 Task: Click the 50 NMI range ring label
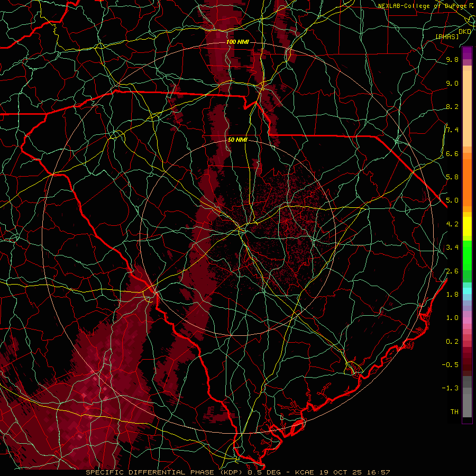(237, 140)
